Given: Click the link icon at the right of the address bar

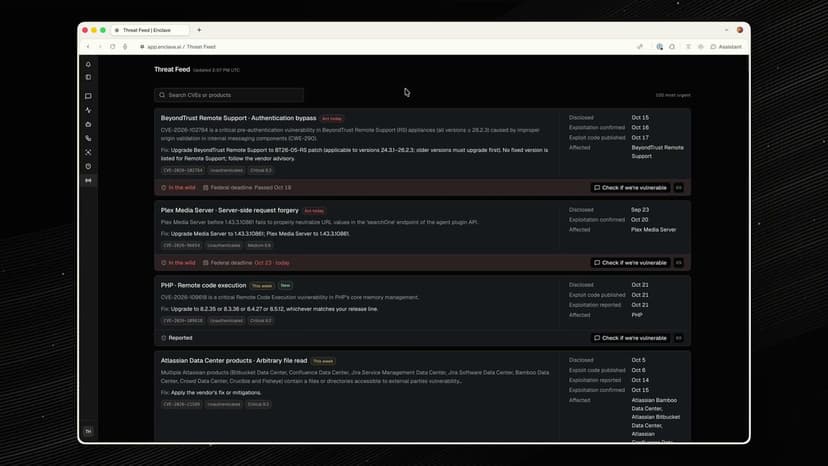Looking at the screenshot, I should pos(640,46).
